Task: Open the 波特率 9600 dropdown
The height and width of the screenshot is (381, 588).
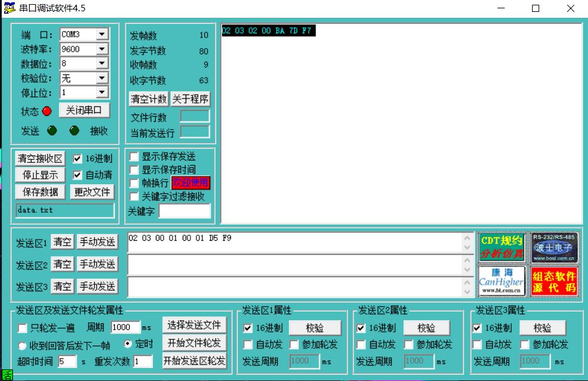Action: pos(102,49)
